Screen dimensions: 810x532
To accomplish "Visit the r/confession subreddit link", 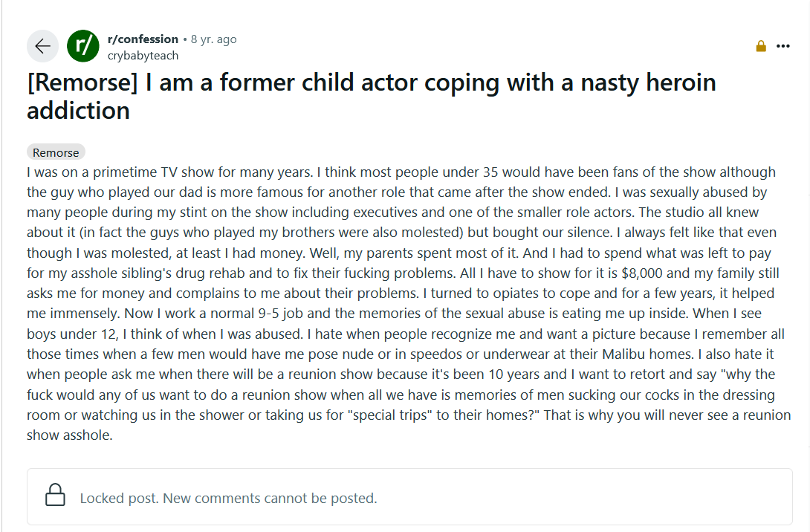I will pos(143,39).
